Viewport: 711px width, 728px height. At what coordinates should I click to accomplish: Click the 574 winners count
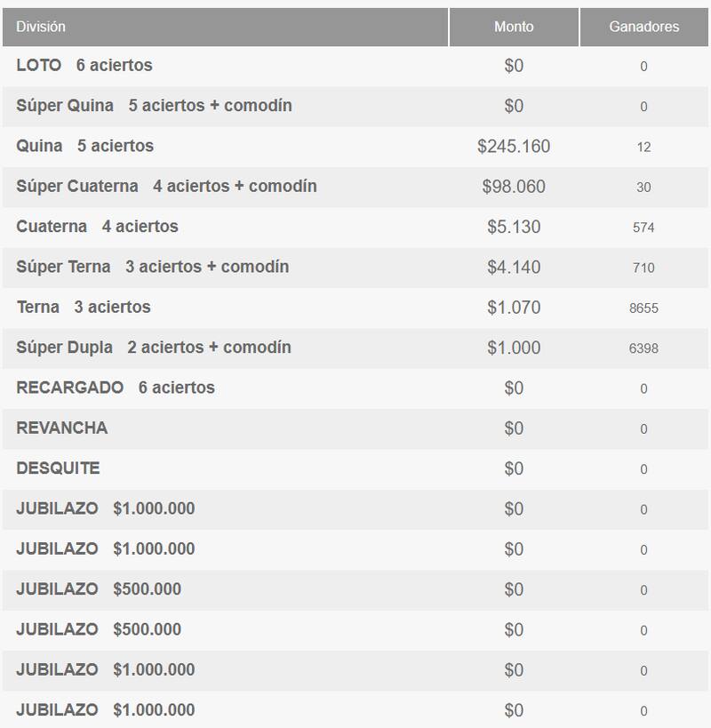(x=643, y=228)
